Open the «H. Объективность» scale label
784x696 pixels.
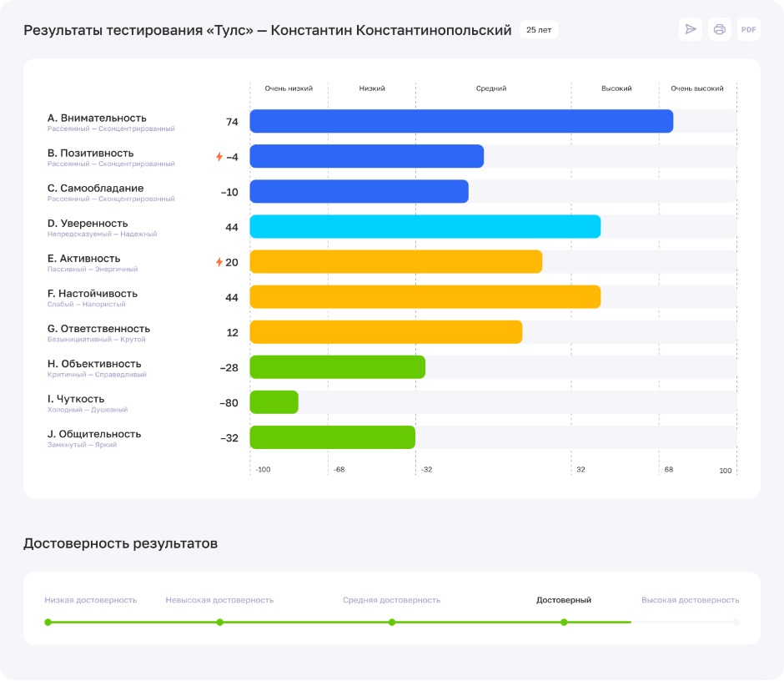tap(94, 364)
